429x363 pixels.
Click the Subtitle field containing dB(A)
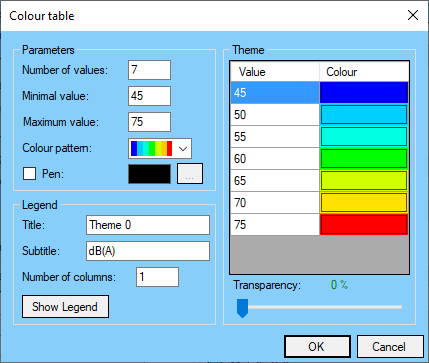point(148,251)
